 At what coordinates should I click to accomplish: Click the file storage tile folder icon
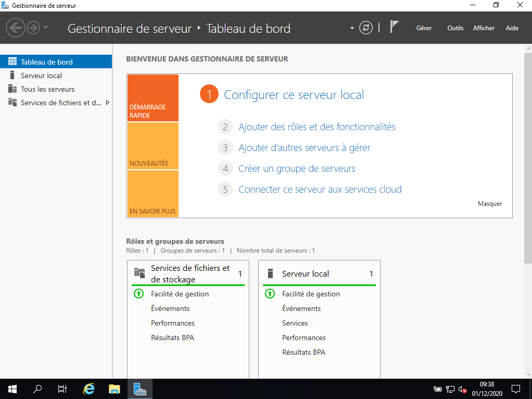tap(140, 272)
